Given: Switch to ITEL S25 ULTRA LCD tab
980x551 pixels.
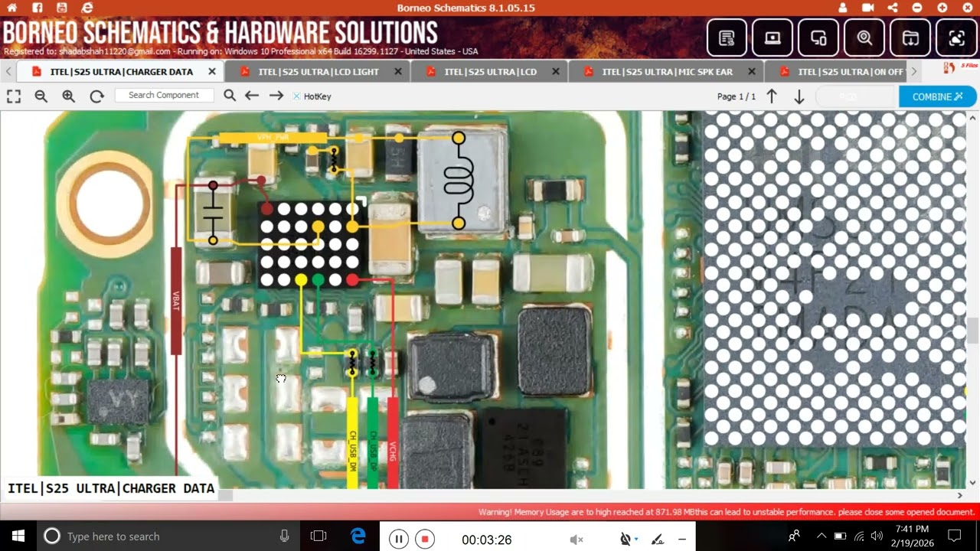Looking at the screenshot, I should pyautogui.click(x=490, y=72).
